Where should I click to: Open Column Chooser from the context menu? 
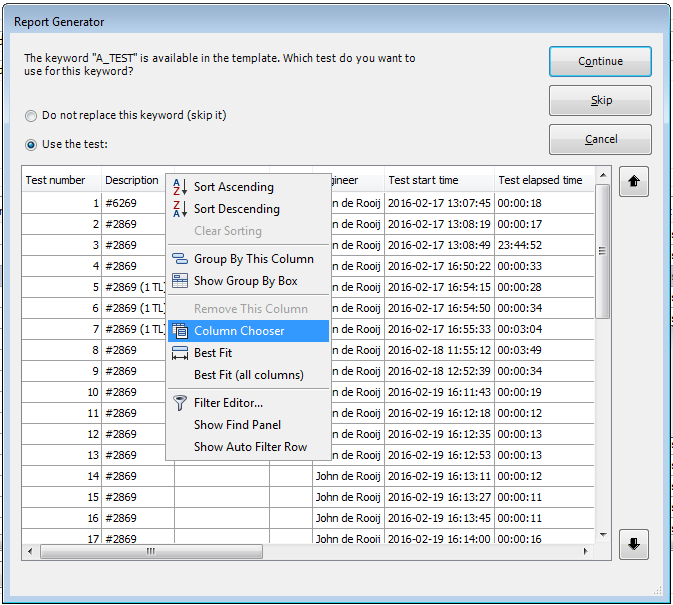click(249, 331)
